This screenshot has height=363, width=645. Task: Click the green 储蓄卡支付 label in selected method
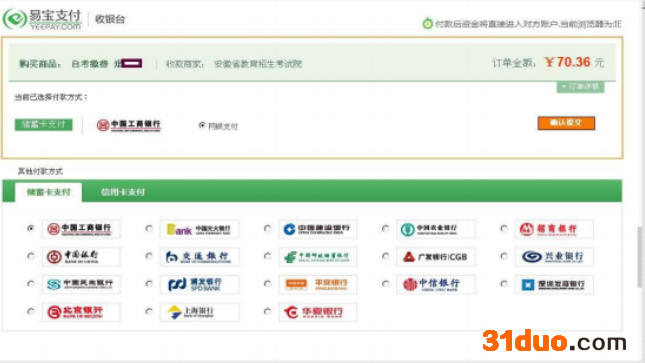[44, 124]
